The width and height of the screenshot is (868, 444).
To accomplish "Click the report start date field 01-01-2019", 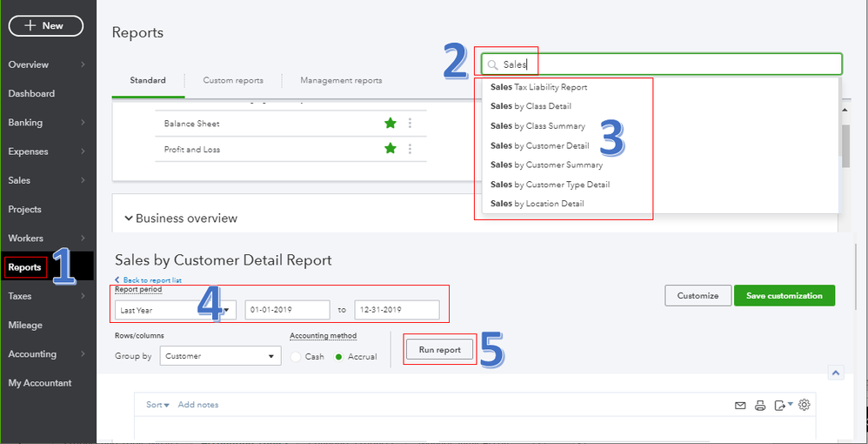I will (x=287, y=310).
